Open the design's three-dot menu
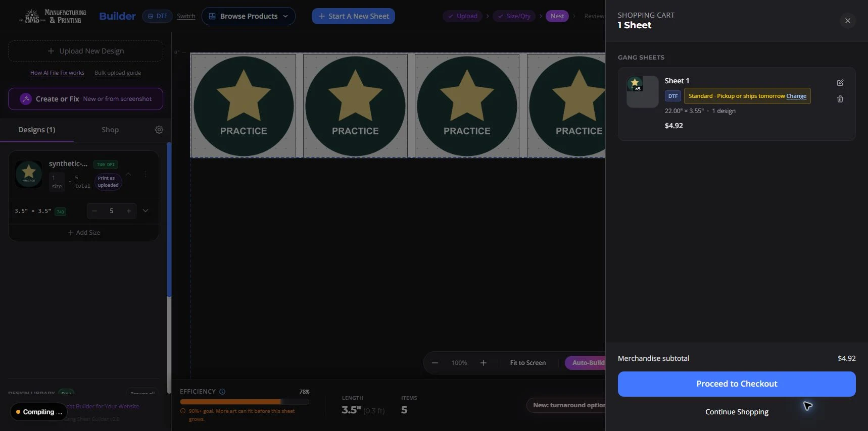Viewport: 868px width, 431px height. pyautogui.click(x=146, y=174)
